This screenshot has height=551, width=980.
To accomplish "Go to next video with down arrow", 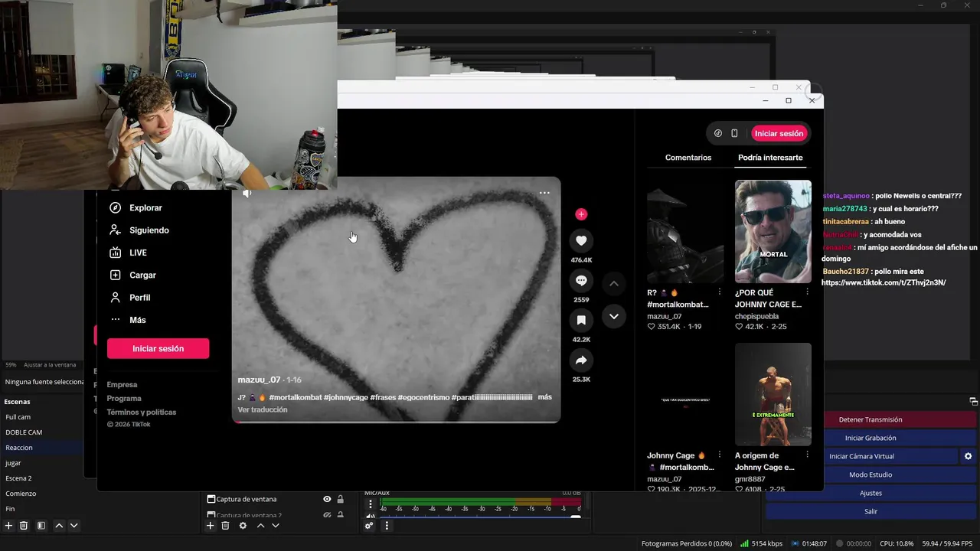I will point(613,316).
